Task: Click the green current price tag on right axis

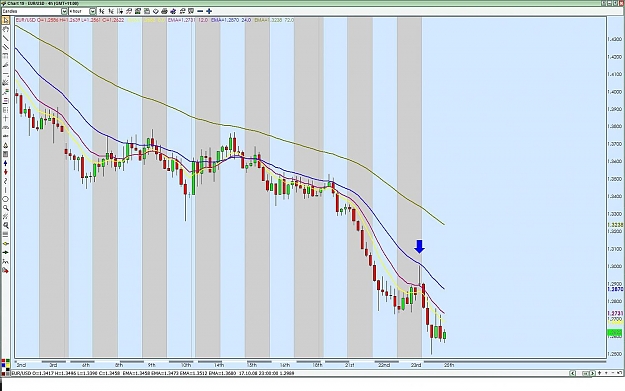Action: (615, 333)
